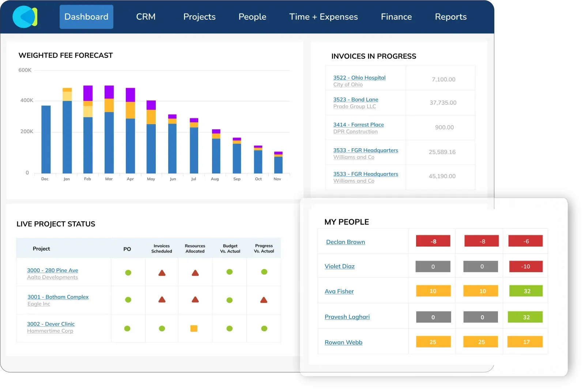Open project 3001 - Botham Complex

tap(58, 297)
